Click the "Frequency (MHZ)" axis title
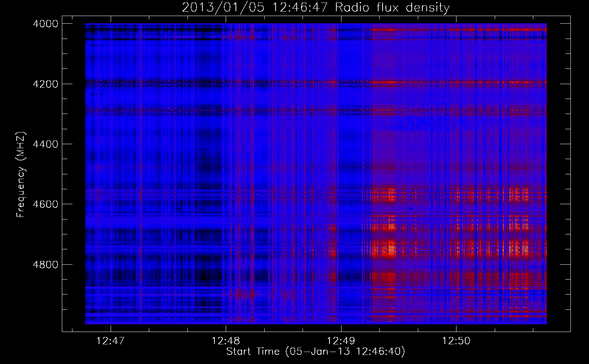The width and height of the screenshot is (589, 364). (x=21, y=174)
